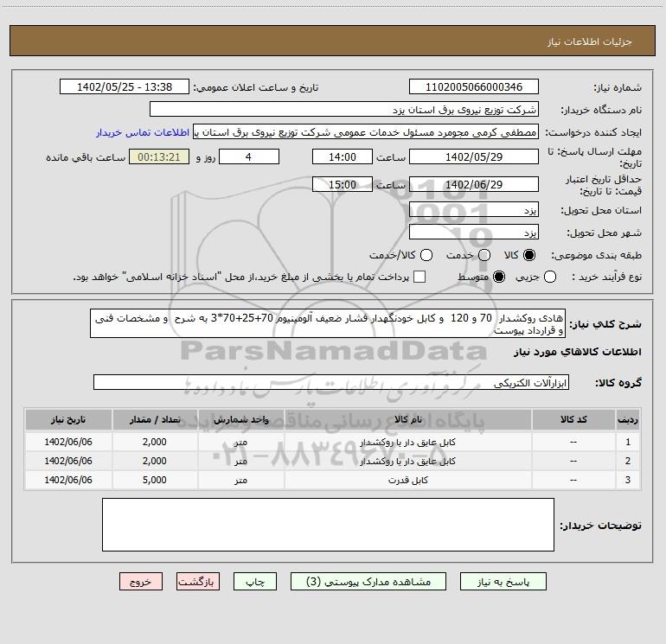
Task: Click the ردیف column header
Action: [628, 420]
